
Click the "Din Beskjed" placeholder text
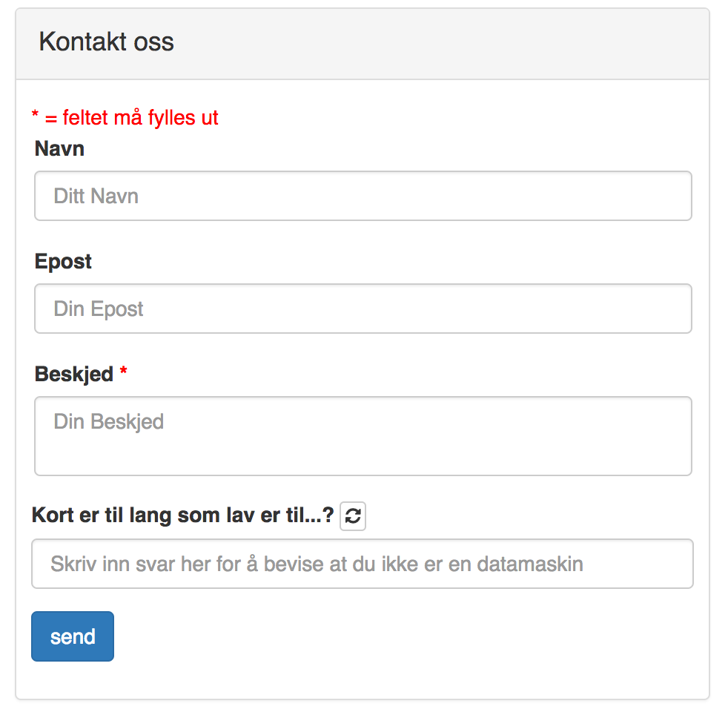[109, 422]
